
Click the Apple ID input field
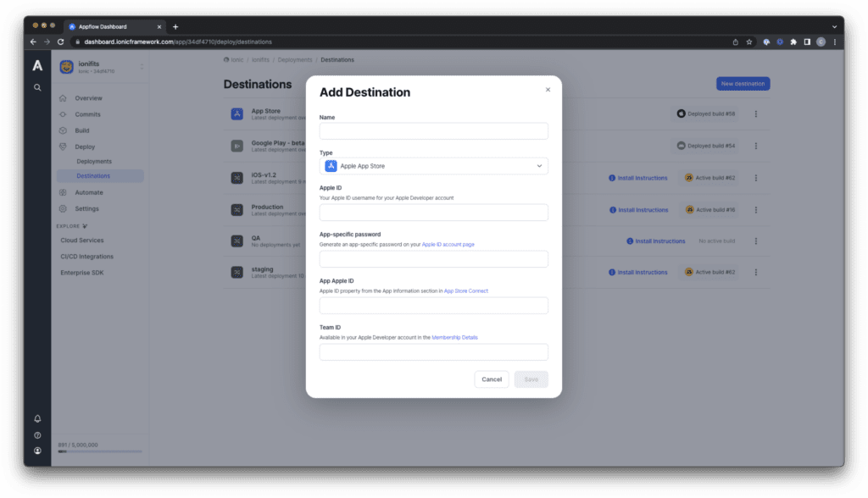(x=433, y=213)
